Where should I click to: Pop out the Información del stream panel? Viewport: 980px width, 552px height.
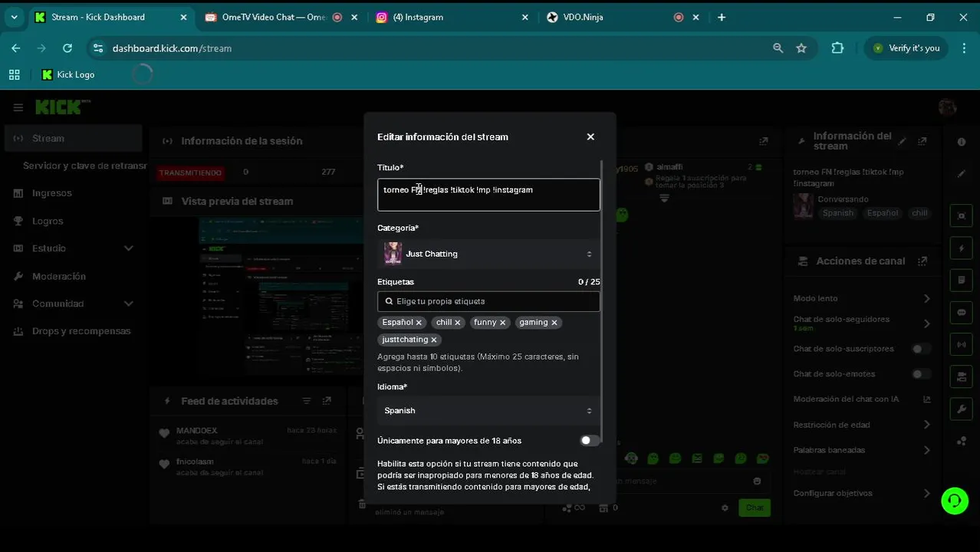tap(922, 141)
